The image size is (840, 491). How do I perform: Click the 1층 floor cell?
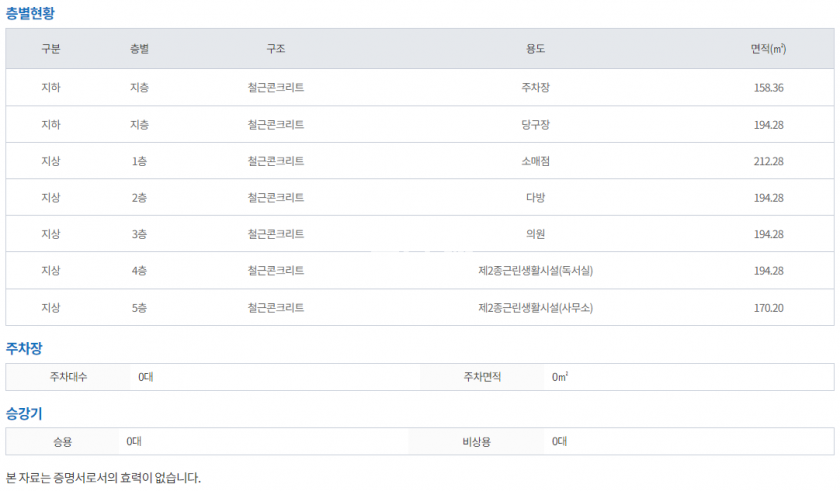(139, 161)
